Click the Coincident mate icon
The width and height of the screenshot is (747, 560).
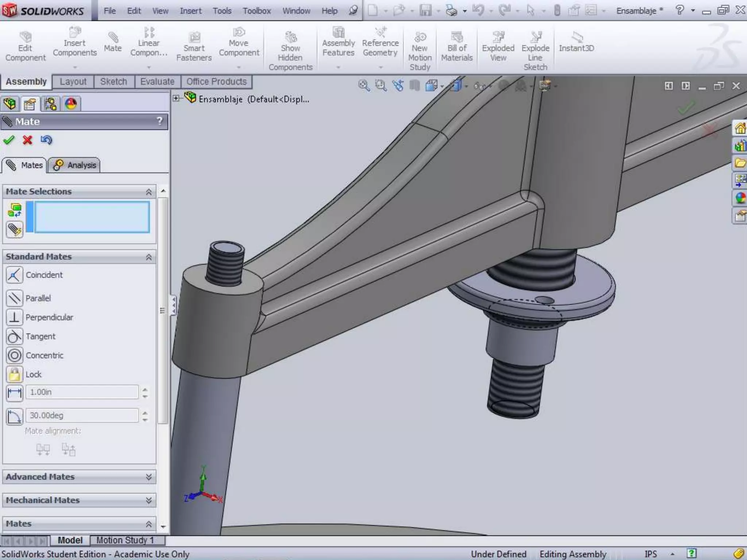[x=14, y=275]
